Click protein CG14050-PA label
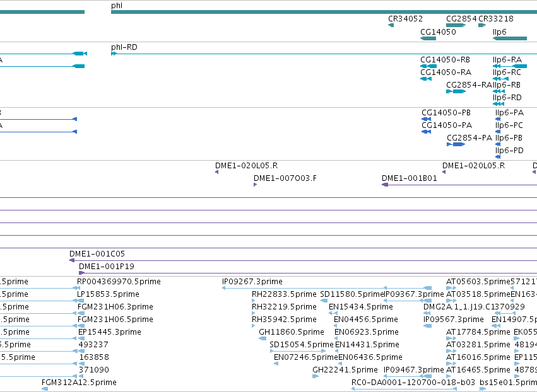 tap(447, 125)
